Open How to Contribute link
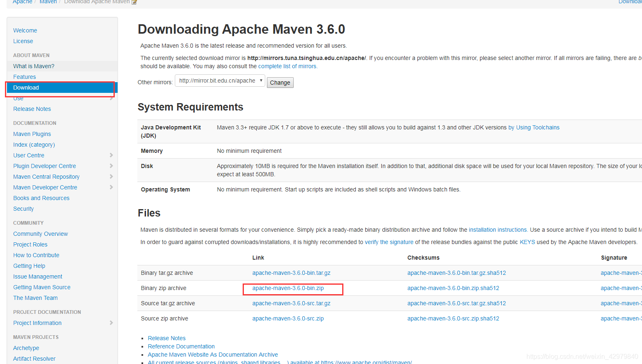Screen dimensions: 642x364 pos(36,255)
